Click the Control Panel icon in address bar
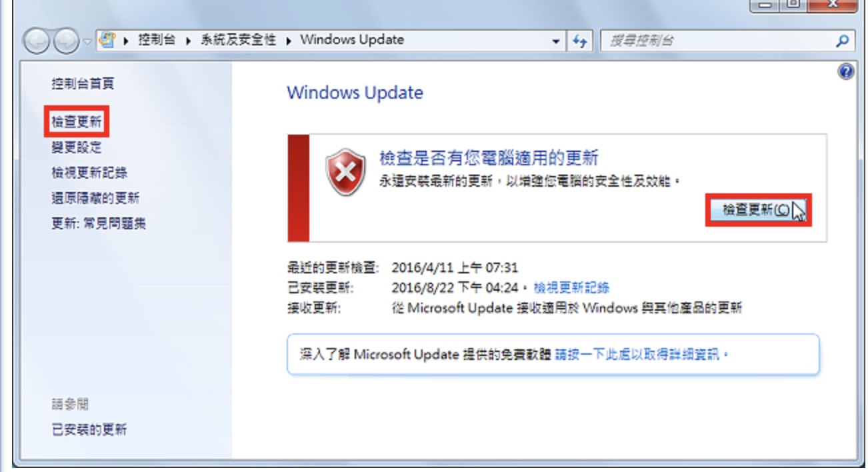The width and height of the screenshot is (868, 472). click(107, 40)
